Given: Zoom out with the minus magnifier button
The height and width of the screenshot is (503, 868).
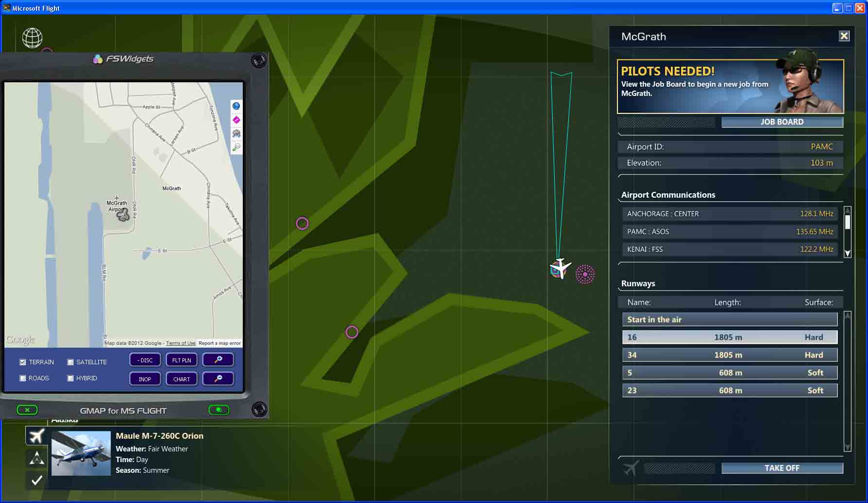Looking at the screenshot, I should click(x=218, y=379).
